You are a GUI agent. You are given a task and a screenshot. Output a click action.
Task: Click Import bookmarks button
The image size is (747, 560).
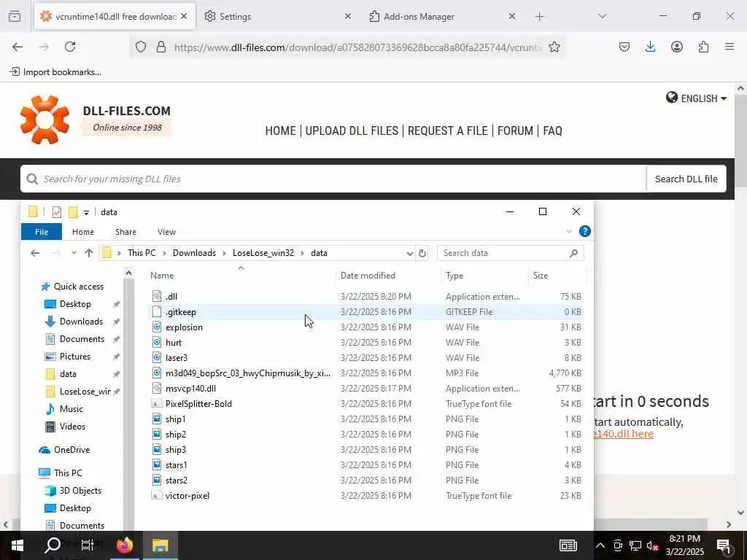[x=55, y=72]
